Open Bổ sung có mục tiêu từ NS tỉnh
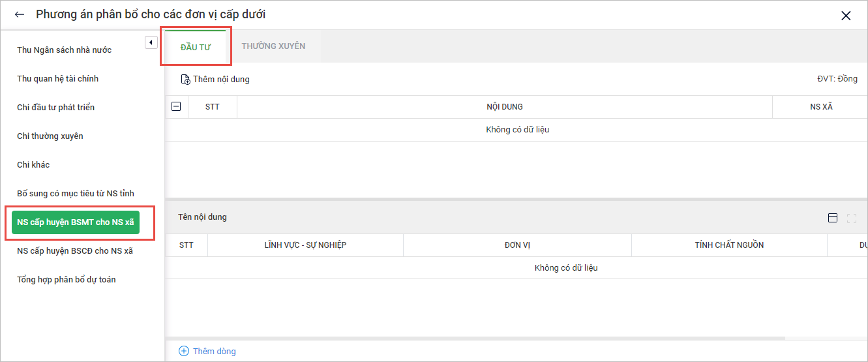This screenshot has width=868, height=362. [x=75, y=194]
